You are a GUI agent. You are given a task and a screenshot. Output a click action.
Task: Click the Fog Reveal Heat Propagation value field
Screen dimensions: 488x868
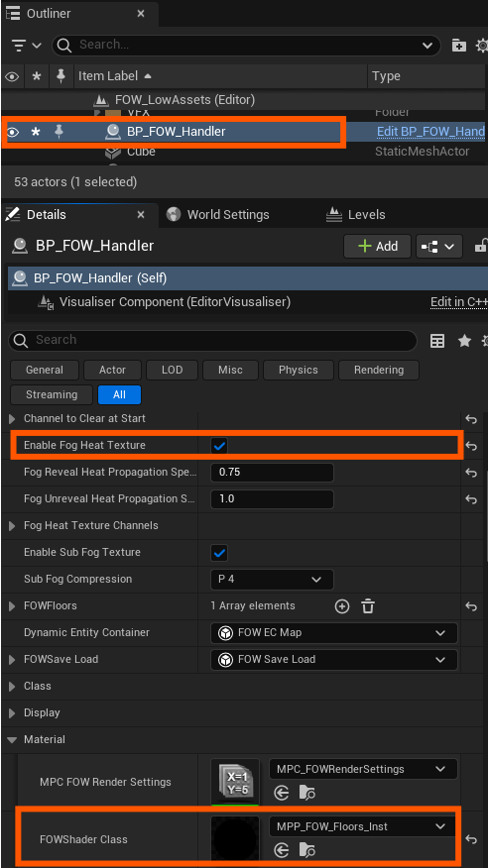[272, 473]
